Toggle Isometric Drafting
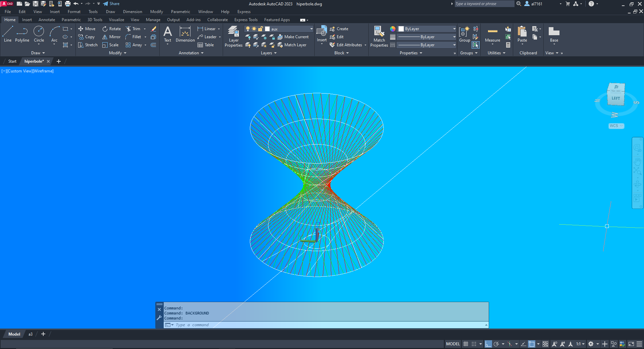Screen dimensions: 644x349 510,344
